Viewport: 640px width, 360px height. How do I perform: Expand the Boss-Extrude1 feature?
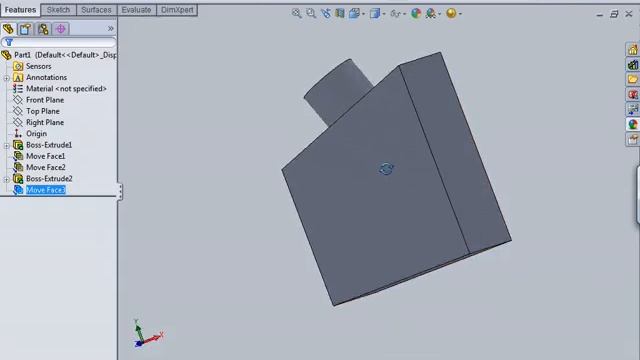click(x=7, y=145)
